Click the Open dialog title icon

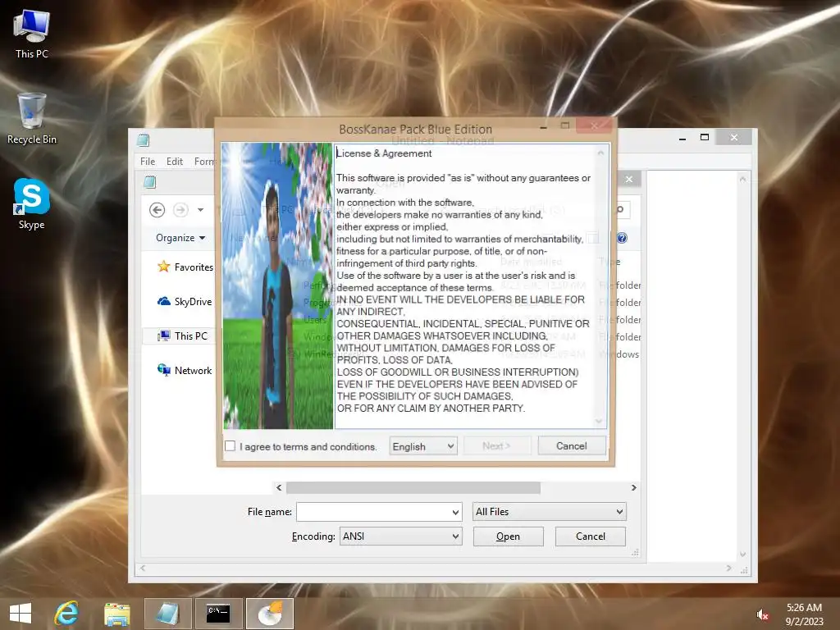pyautogui.click(x=150, y=182)
